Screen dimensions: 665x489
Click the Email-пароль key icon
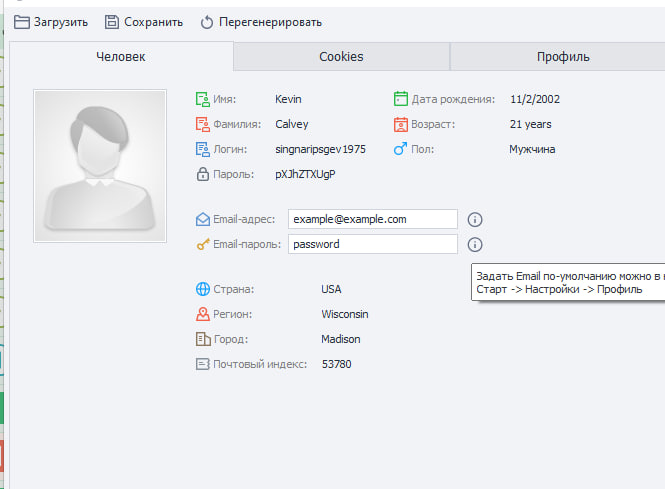203,244
